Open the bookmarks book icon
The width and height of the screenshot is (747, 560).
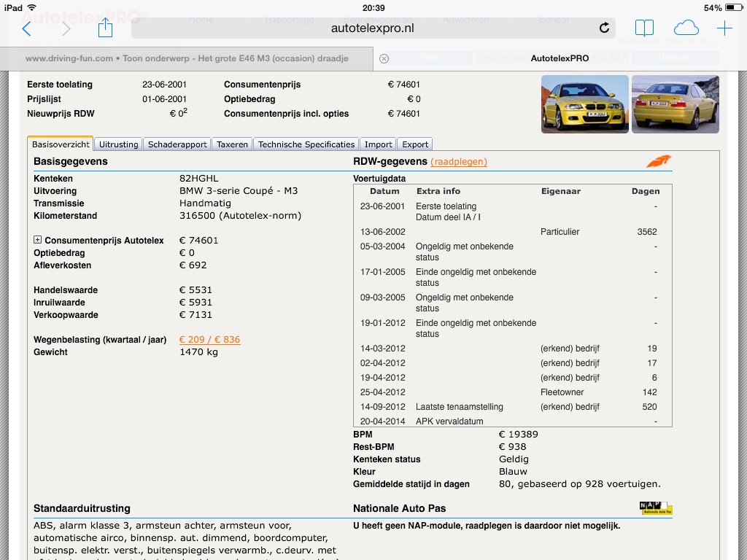(645, 28)
